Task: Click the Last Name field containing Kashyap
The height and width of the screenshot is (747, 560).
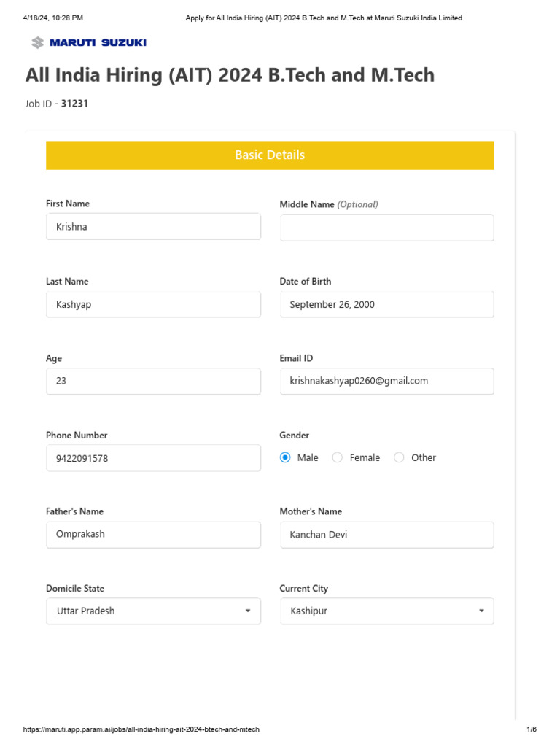Action: click(x=153, y=304)
